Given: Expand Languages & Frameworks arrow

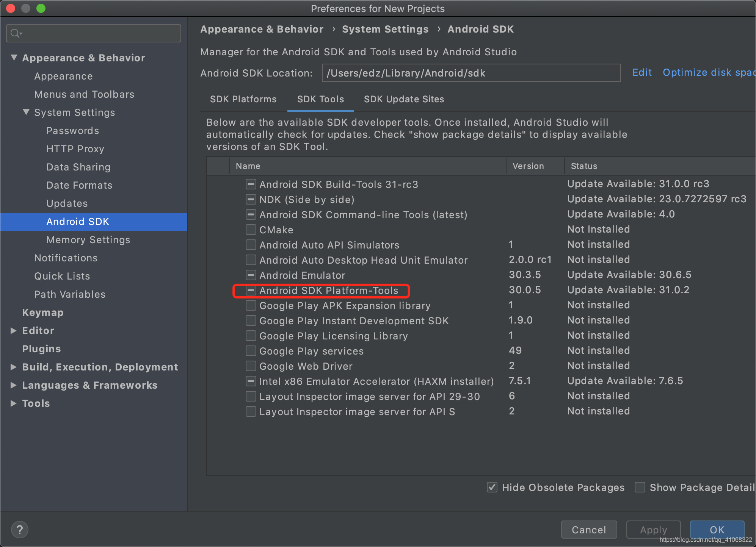Looking at the screenshot, I should 13,385.
